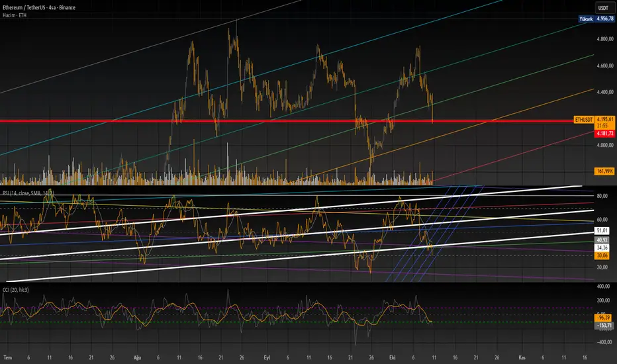Select the 161,99K volume value label
The height and width of the screenshot is (364, 617).
[605, 171]
